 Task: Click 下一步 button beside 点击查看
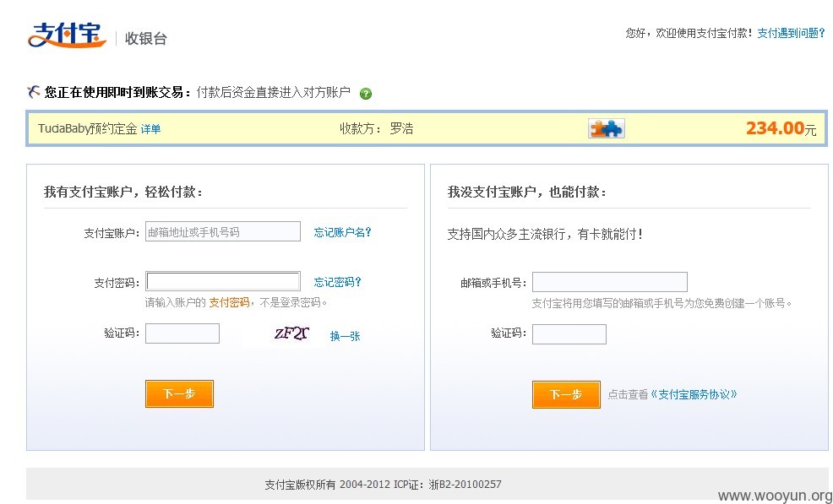coord(566,394)
